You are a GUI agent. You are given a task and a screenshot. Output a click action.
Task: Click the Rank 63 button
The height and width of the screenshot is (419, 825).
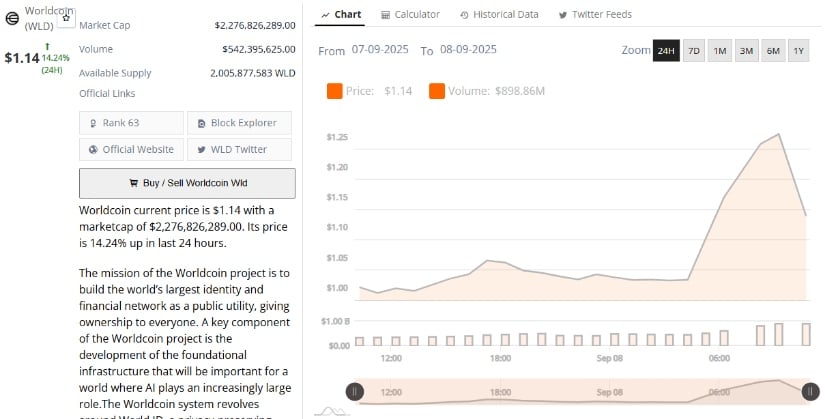pos(131,123)
